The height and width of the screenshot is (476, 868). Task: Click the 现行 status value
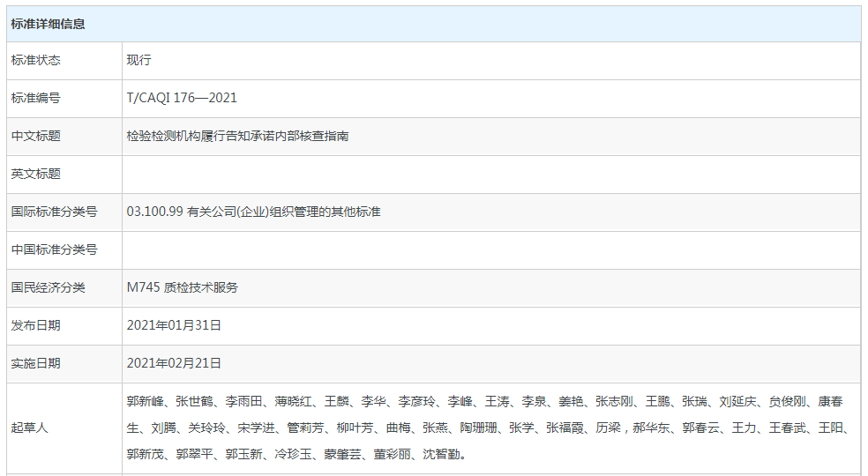139,60
